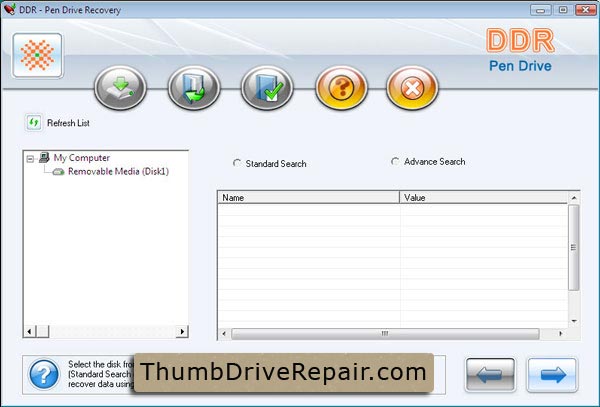Click the tree panel scroll right arrow
Screen dimensions: 600x407
click(182, 331)
